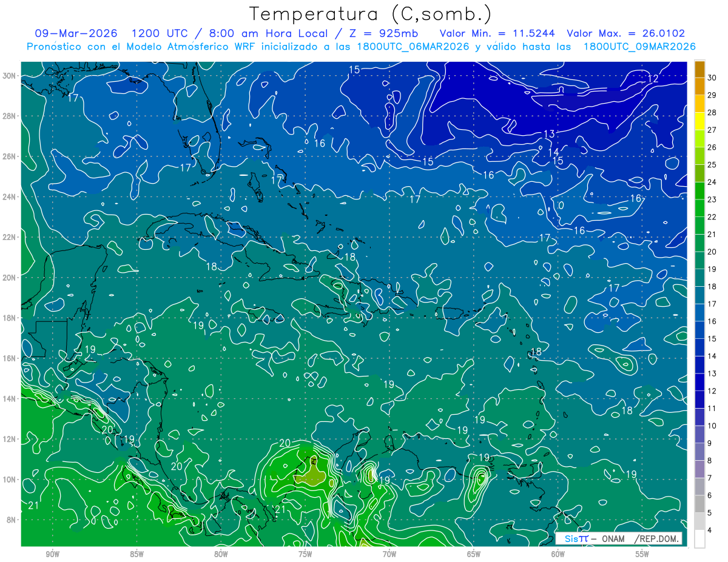Click the color scale label "25"
728x562 pixels.
[x=712, y=165]
